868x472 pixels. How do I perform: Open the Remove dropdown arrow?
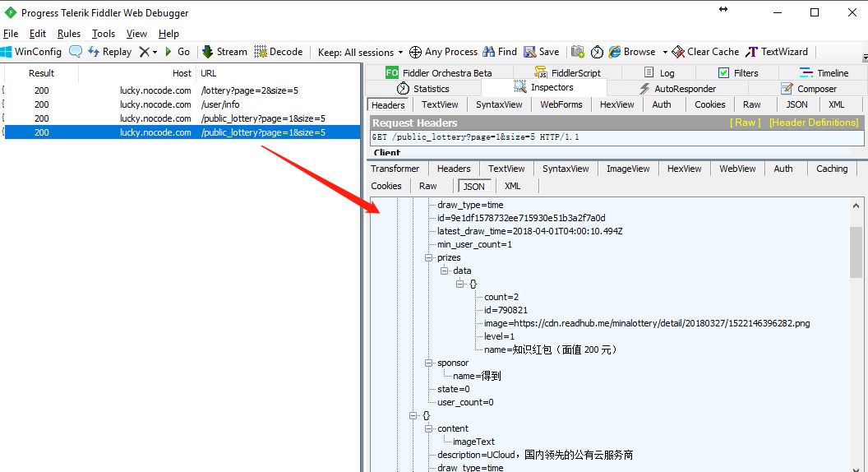(x=155, y=52)
